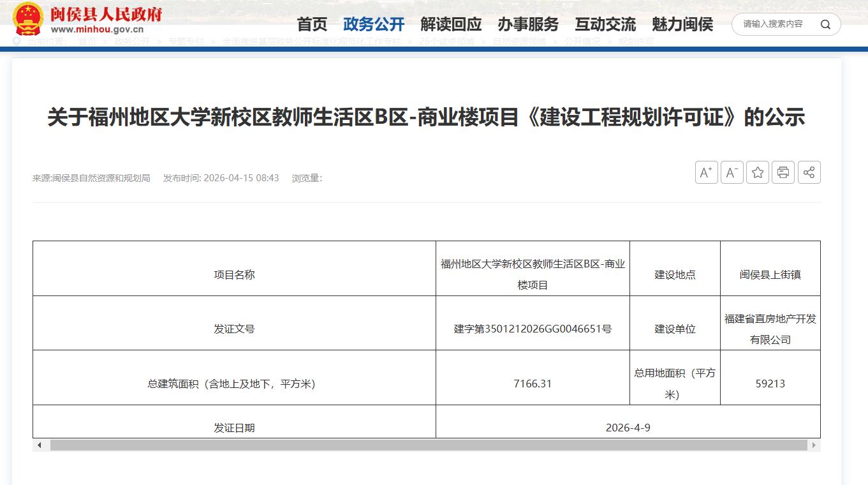Go to 解读回应 section

[451, 25]
